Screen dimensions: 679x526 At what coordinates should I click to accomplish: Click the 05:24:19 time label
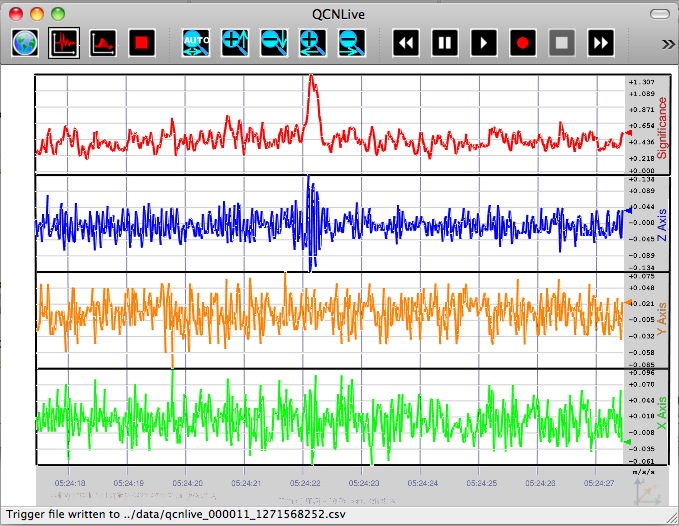129,483
